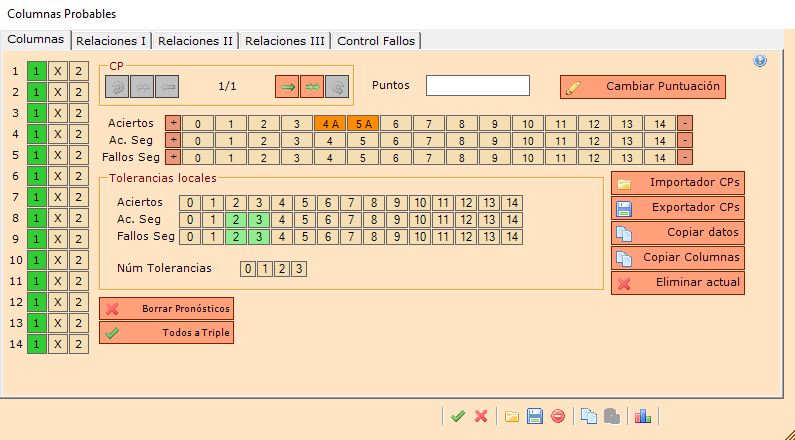Click the left circular reset CP icon
The width and height of the screenshot is (795, 440).
(x=117, y=87)
